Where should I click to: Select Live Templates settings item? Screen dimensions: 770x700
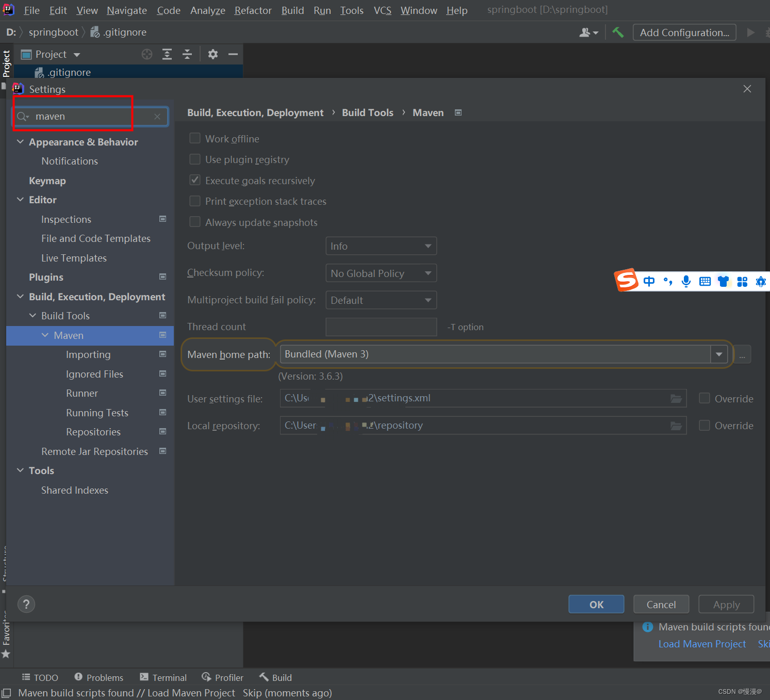74,258
